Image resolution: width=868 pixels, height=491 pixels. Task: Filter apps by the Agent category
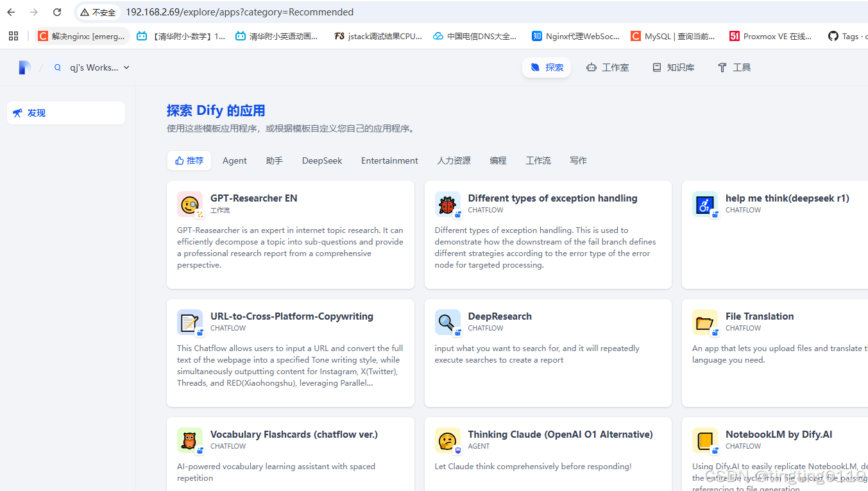[x=235, y=160]
